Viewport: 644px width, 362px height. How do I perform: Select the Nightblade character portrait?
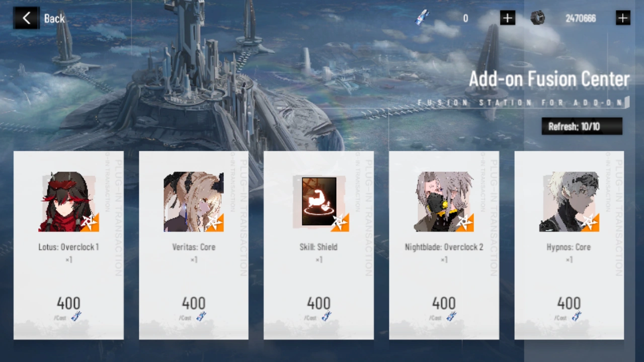click(444, 202)
